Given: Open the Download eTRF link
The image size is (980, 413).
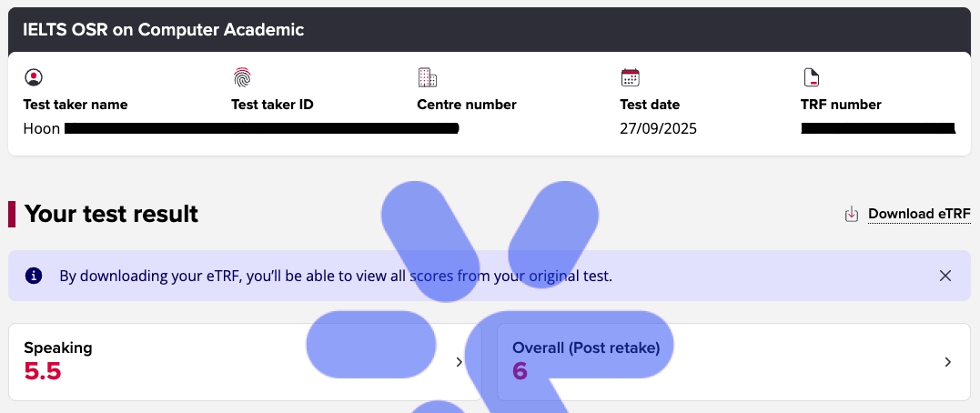Looking at the screenshot, I should pyautogui.click(x=919, y=215).
